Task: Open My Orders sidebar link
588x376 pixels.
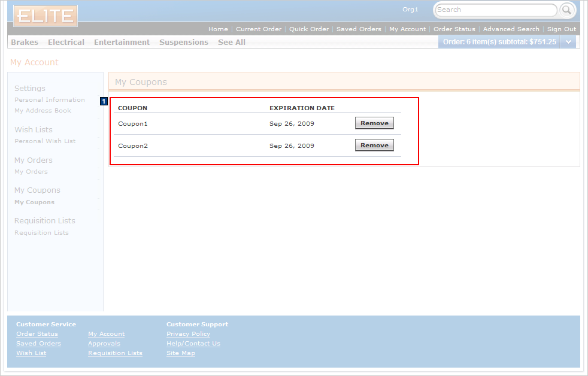Action: tap(31, 171)
